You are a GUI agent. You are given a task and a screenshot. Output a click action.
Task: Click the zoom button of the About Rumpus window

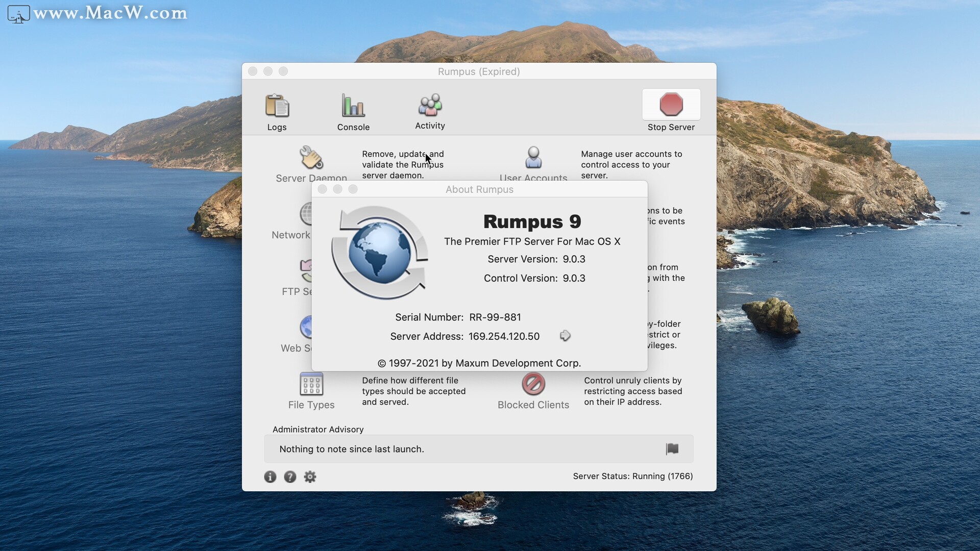coord(353,189)
